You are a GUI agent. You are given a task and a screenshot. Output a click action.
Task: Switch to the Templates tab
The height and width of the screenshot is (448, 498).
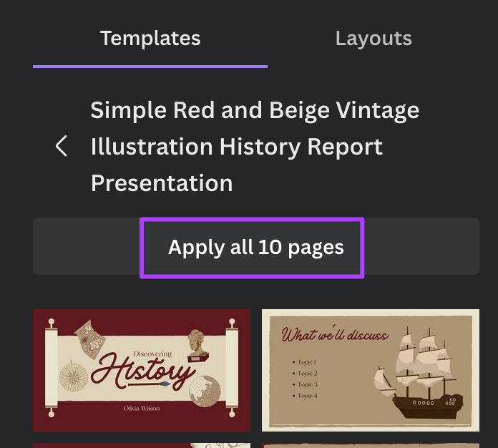(x=150, y=39)
